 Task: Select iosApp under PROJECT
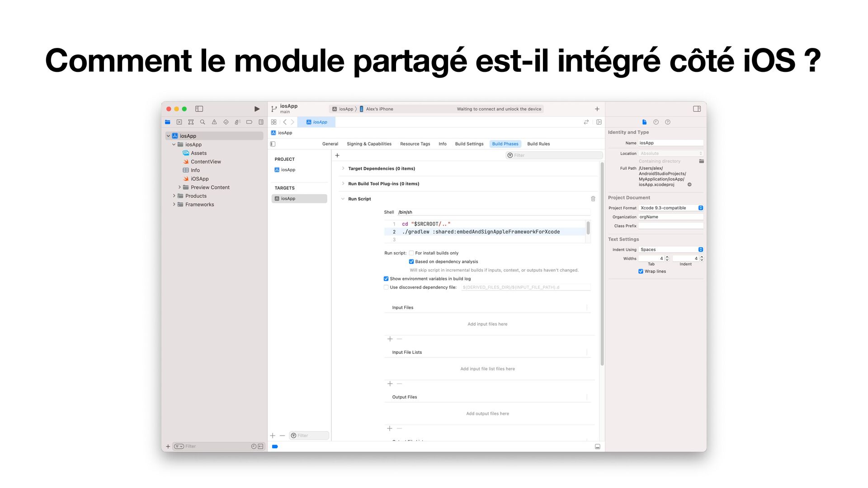pos(288,170)
